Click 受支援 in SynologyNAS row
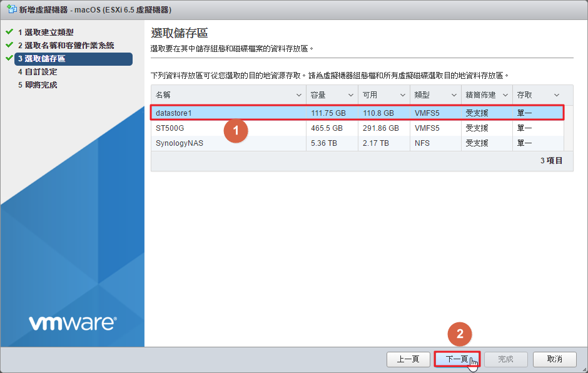 point(477,143)
